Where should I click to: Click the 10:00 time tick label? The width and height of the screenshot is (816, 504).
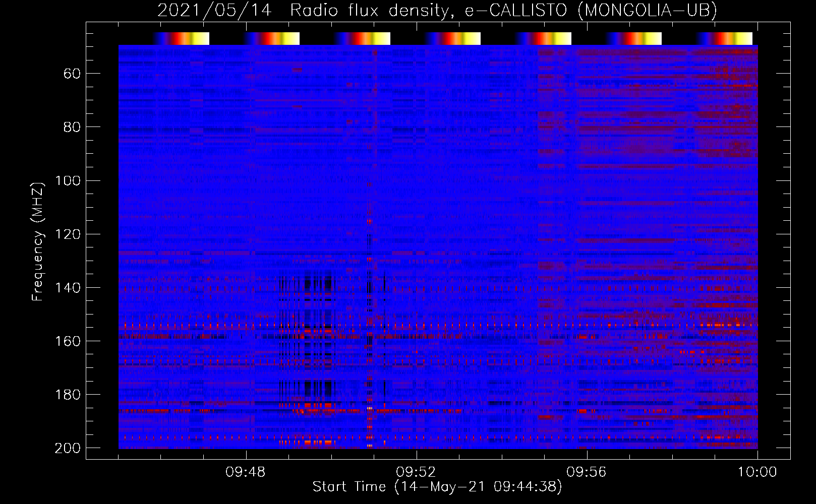pyautogui.click(x=757, y=472)
